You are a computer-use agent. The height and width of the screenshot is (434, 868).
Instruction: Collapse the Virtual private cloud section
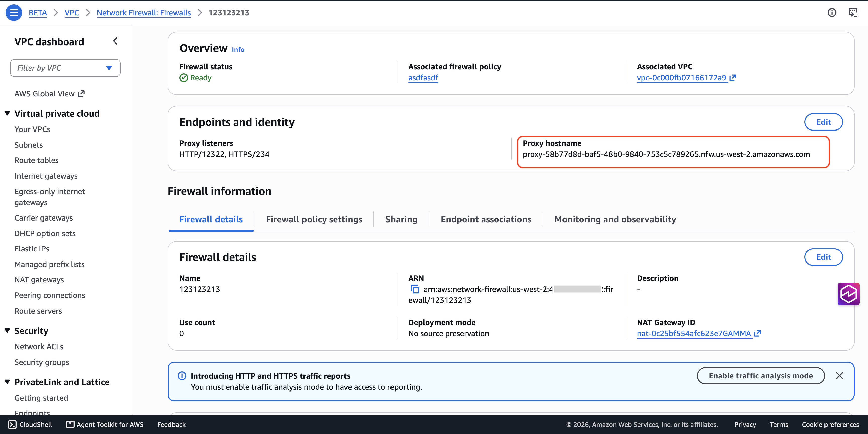point(7,114)
